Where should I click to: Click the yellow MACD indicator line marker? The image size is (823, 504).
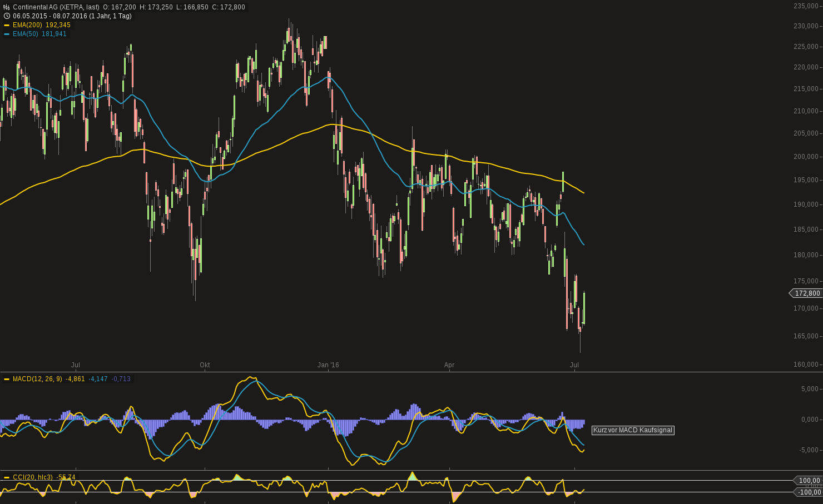point(7,378)
